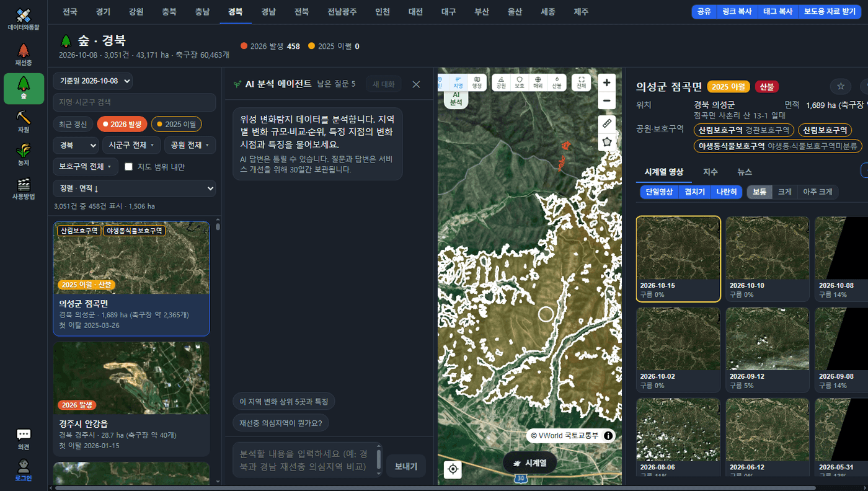868x491 pixels.
Task: Switch to the 제주 region tab
Action: (581, 12)
